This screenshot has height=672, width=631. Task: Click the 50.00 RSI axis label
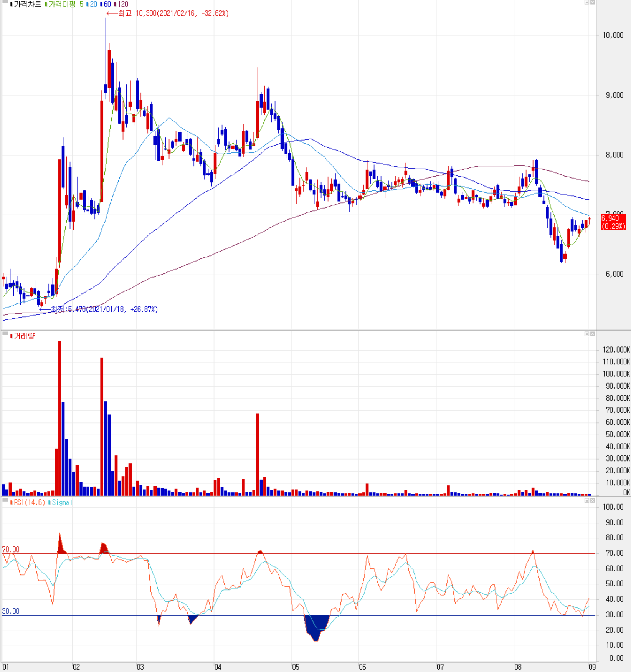tap(614, 584)
